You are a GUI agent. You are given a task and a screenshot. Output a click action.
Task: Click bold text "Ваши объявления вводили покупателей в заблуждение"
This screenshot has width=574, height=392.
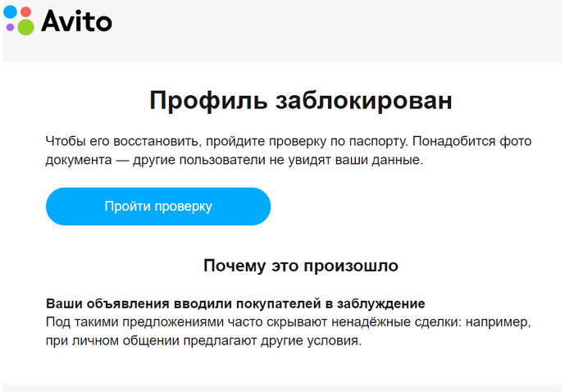pos(235,303)
